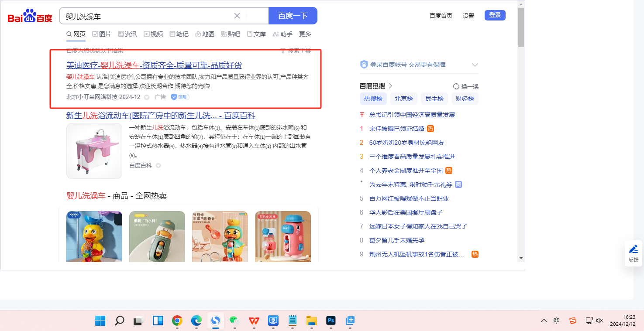The width and height of the screenshot is (644, 331).
Task: Open hot search 远嫁日本女子得知家人在找自己哭了
Action: (x=418, y=226)
